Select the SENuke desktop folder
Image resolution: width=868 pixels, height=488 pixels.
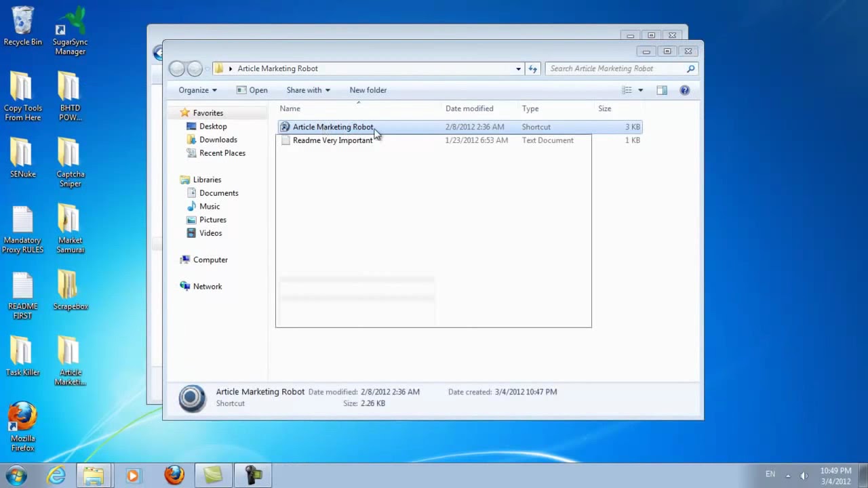coord(22,159)
